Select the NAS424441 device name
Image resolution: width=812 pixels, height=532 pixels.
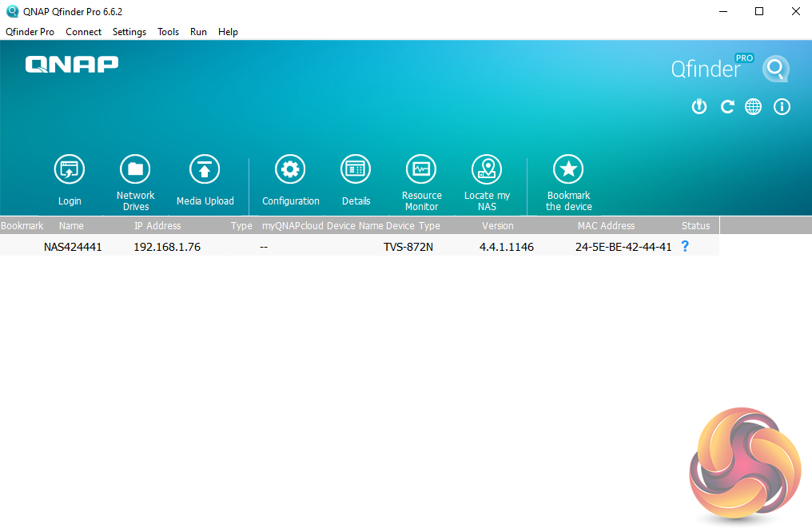click(x=73, y=247)
